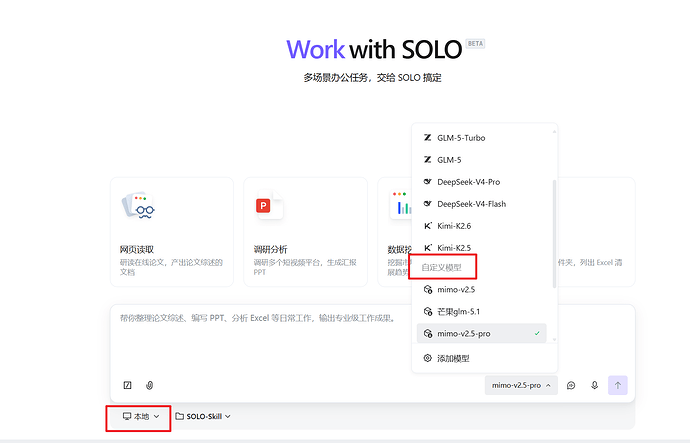
Task: Open the 调研分析 task card
Action: (305, 232)
